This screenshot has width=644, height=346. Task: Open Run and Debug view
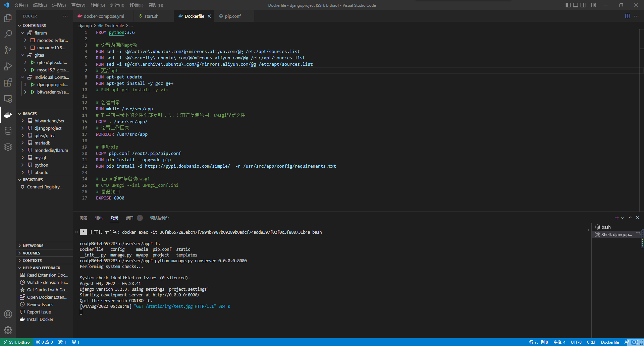(x=8, y=66)
